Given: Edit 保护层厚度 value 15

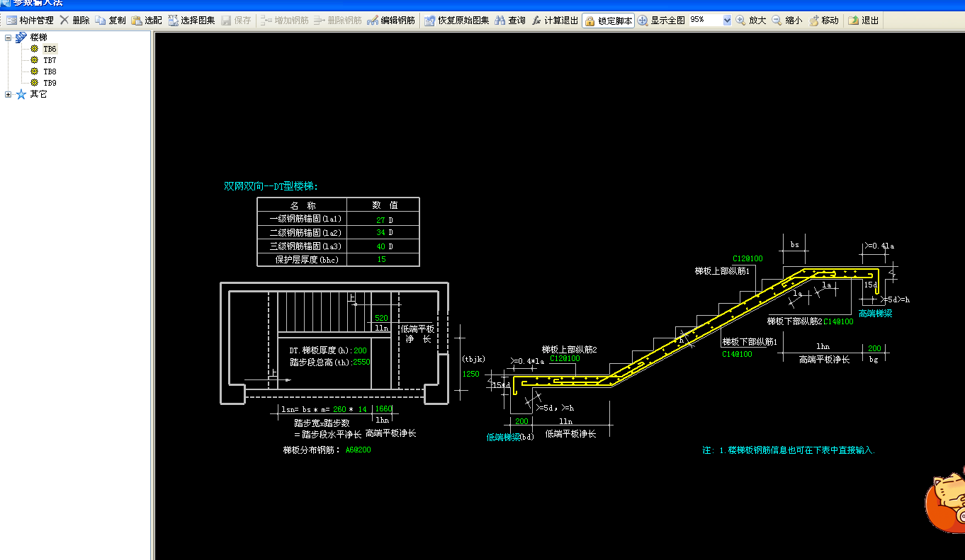Looking at the screenshot, I should click(381, 259).
